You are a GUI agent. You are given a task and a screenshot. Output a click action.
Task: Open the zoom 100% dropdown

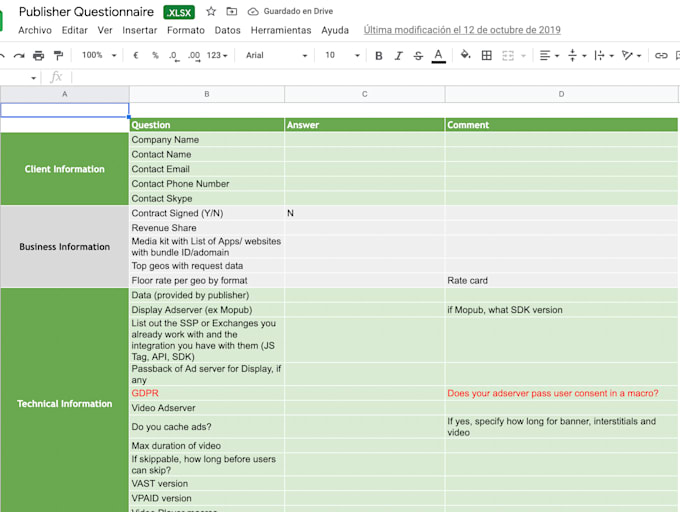point(99,55)
